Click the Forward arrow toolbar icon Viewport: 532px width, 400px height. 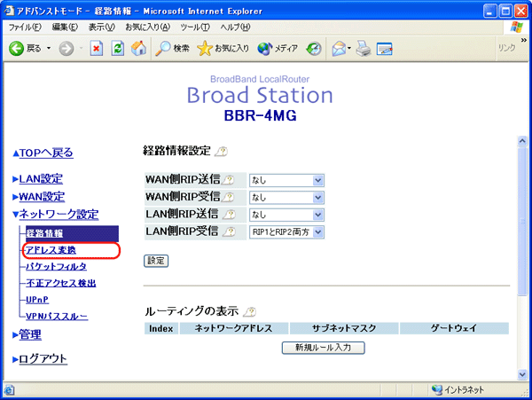click(x=66, y=49)
